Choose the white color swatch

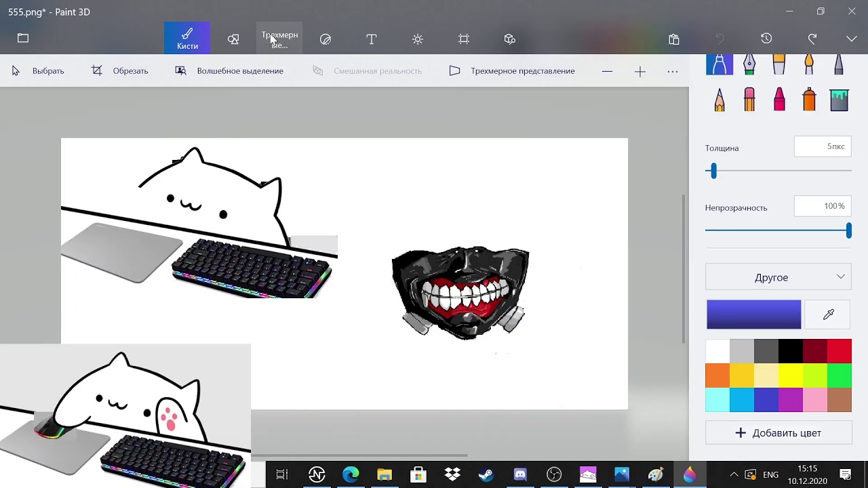717,351
